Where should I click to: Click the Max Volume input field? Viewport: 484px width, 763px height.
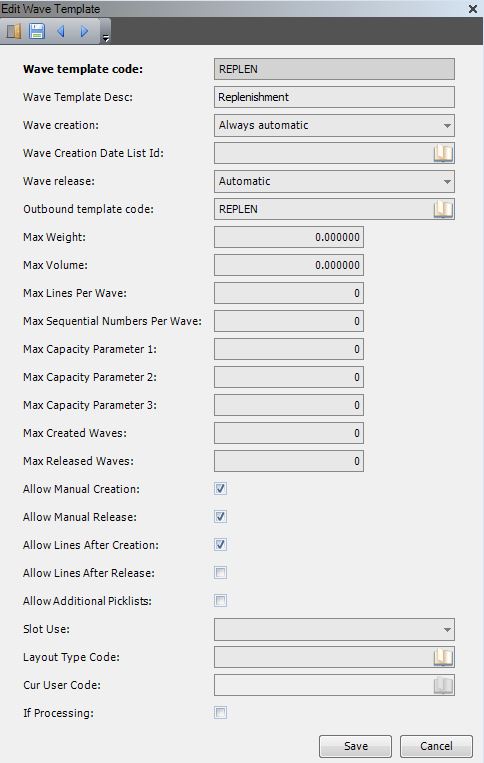pos(289,265)
